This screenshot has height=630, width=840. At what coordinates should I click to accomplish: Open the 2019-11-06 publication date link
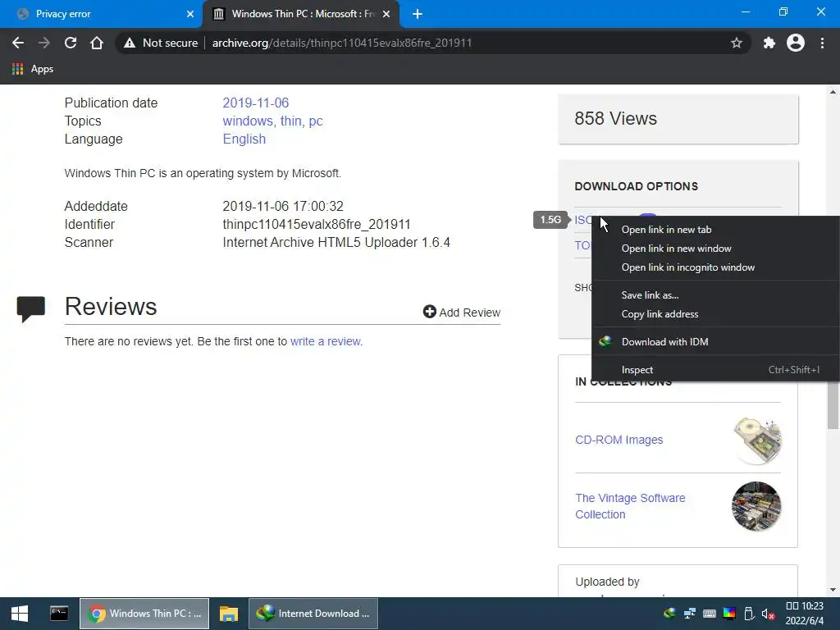point(256,103)
